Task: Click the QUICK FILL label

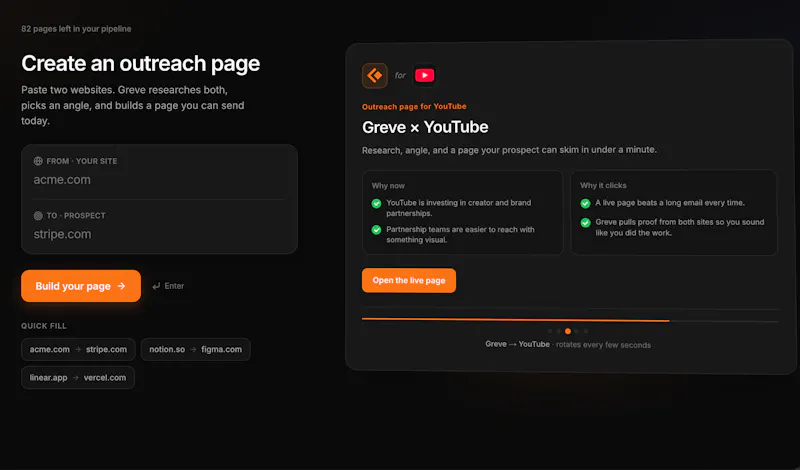Action: (x=44, y=326)
